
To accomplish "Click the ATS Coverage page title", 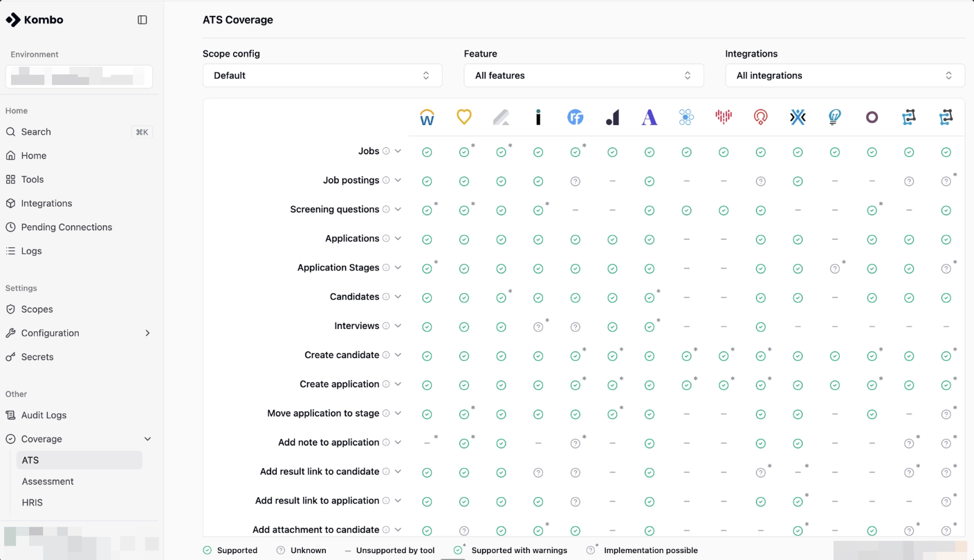I will (x=238, y=20).
